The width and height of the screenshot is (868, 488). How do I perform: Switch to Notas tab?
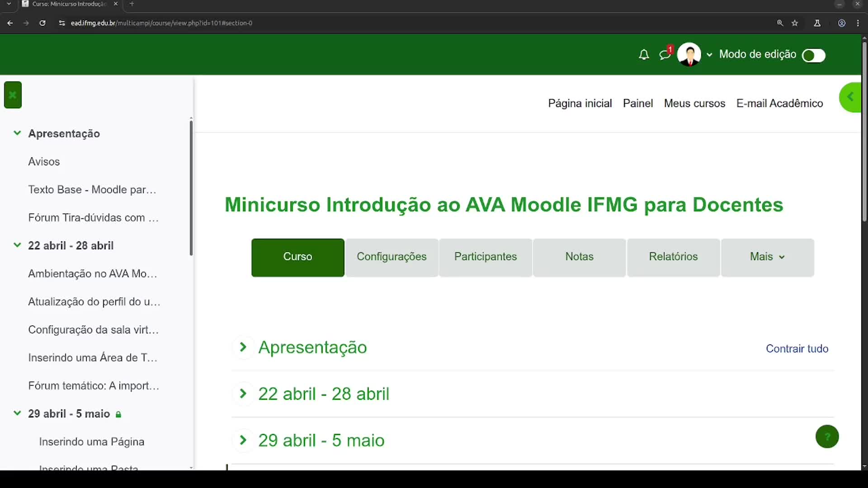click(580, 257)
